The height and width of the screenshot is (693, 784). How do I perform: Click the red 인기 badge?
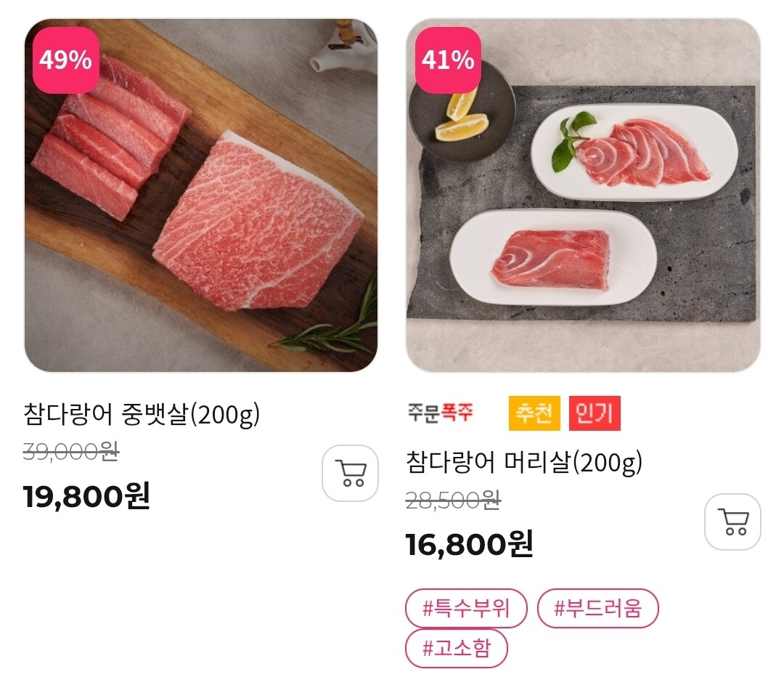click(595, 413)
